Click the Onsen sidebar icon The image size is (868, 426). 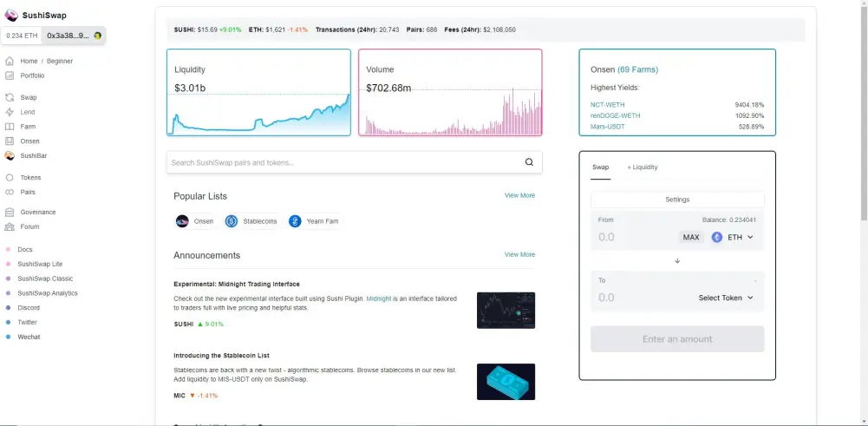click(x=10, y=141)
